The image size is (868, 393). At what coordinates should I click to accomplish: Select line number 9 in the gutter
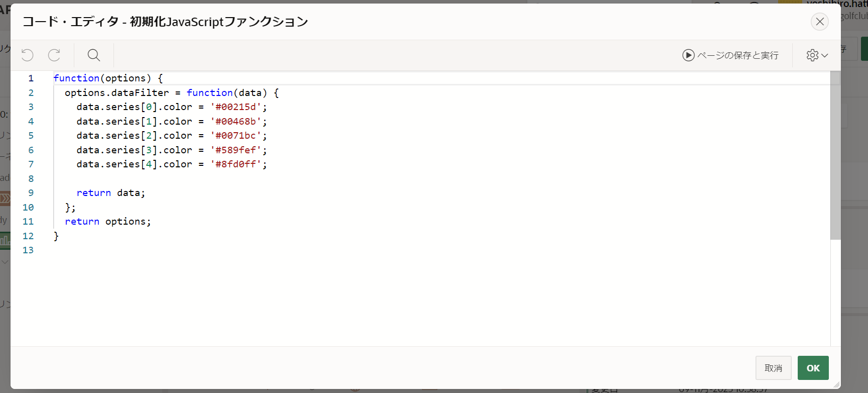[x=31, y=193]
